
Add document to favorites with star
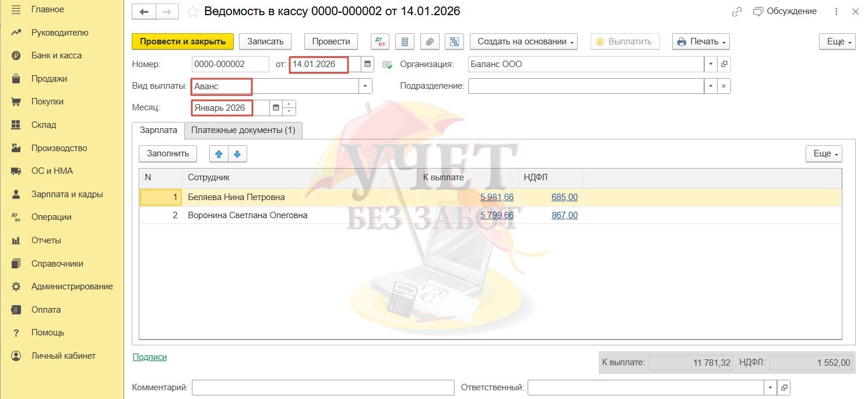point(192,12)
